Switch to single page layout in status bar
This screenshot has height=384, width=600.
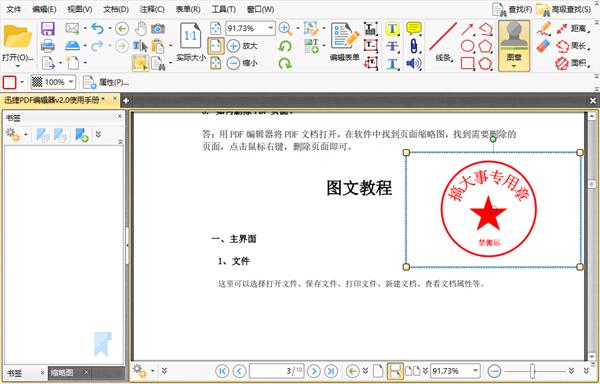[378, 371]
